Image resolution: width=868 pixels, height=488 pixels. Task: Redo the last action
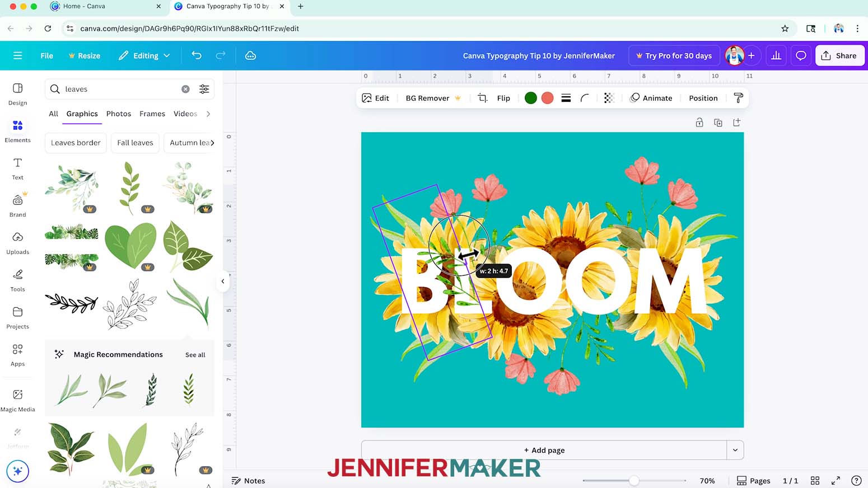pos(221,55)
